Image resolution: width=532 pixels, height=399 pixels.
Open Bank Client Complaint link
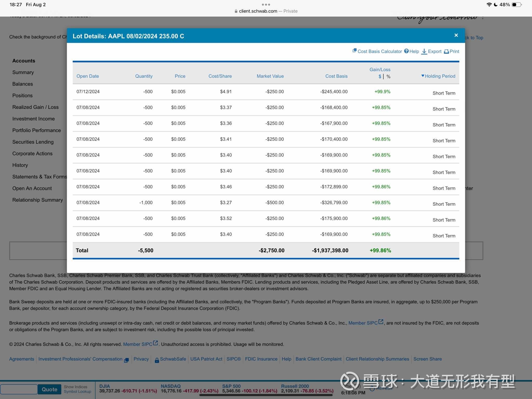(x=318, y=359)
